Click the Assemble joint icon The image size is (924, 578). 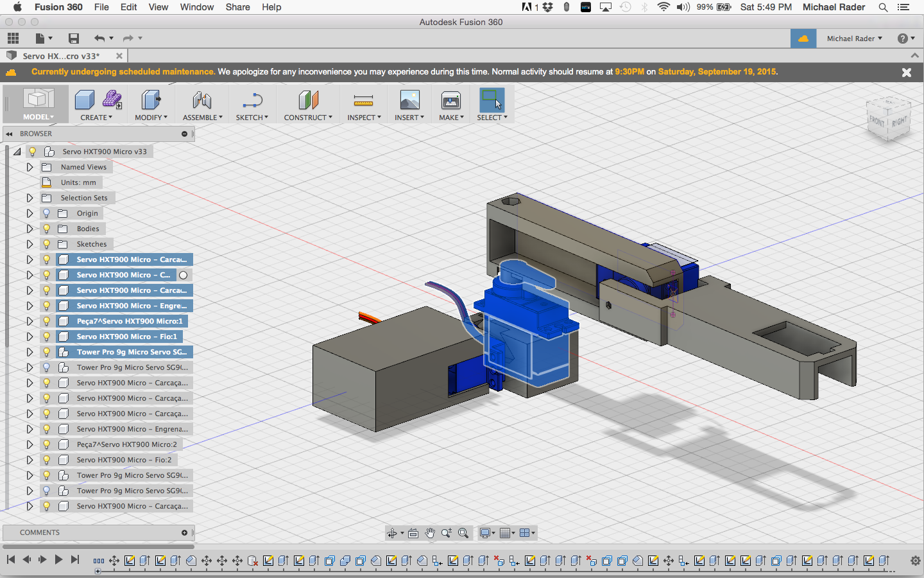click(x=202, y=100)
